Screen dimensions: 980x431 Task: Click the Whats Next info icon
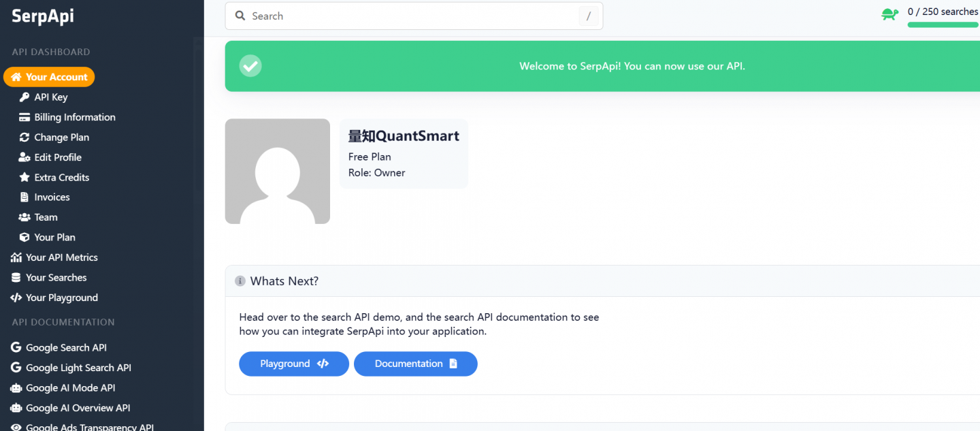(240, 281)
